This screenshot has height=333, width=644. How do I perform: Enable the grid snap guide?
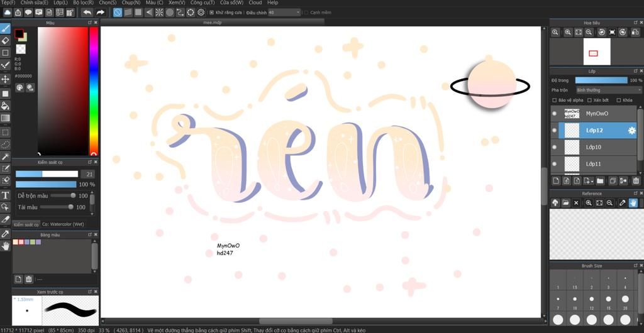138,13
